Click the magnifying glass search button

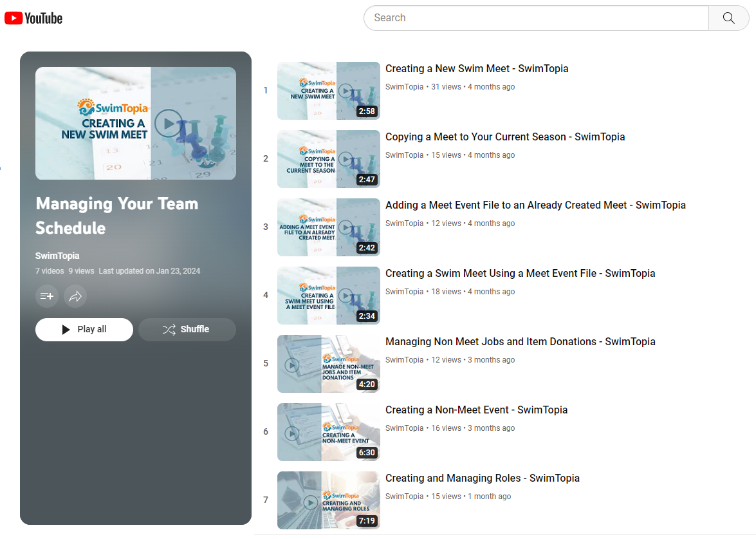pyautogui.click(x=728, y=18)
